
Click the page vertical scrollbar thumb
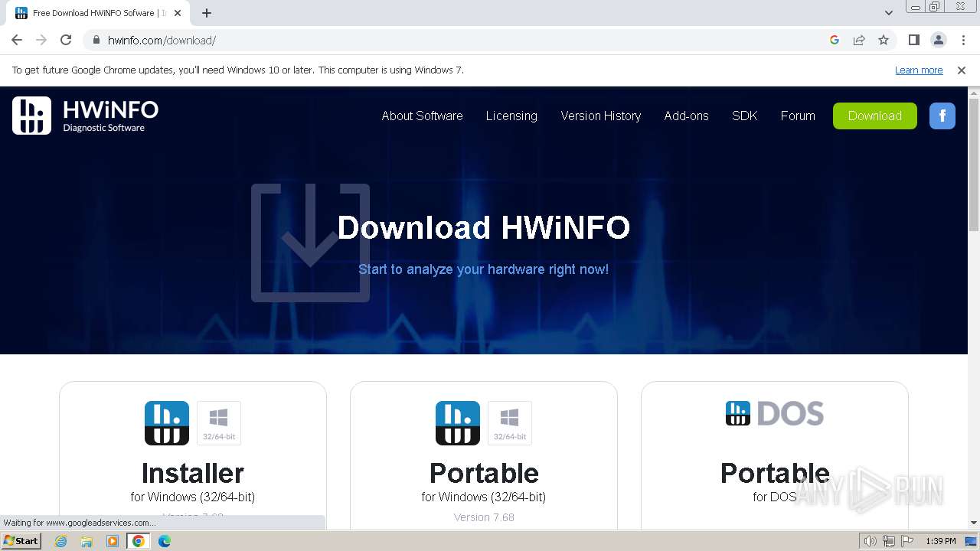[974, 165]
